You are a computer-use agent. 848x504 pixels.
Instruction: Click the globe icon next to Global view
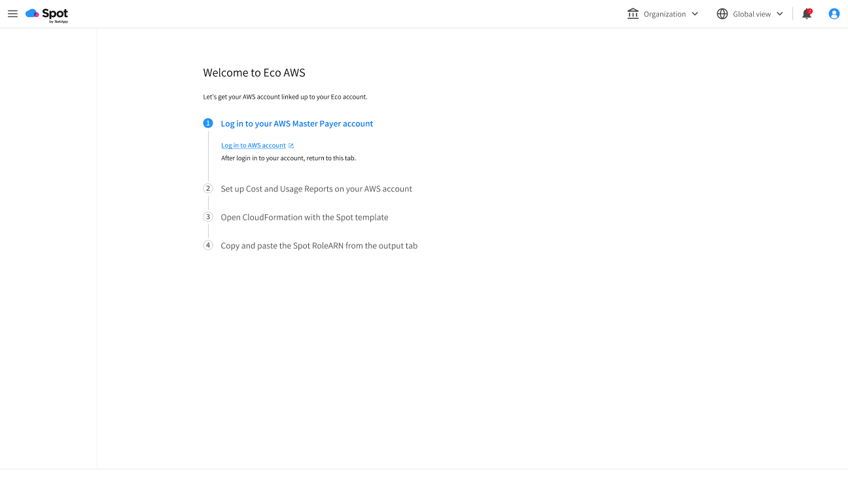click(722, 14)
